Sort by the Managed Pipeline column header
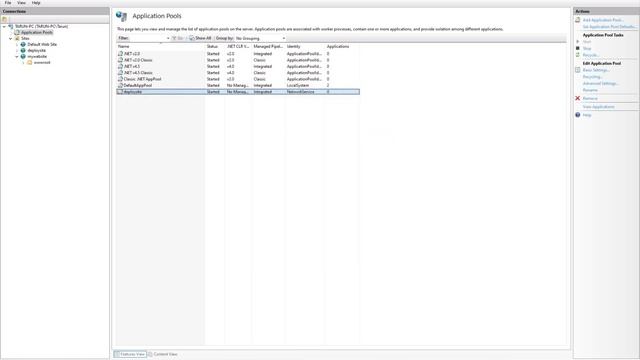Image resolution: width=640 pixels, height=360 pixels. (x=268, y=47)
